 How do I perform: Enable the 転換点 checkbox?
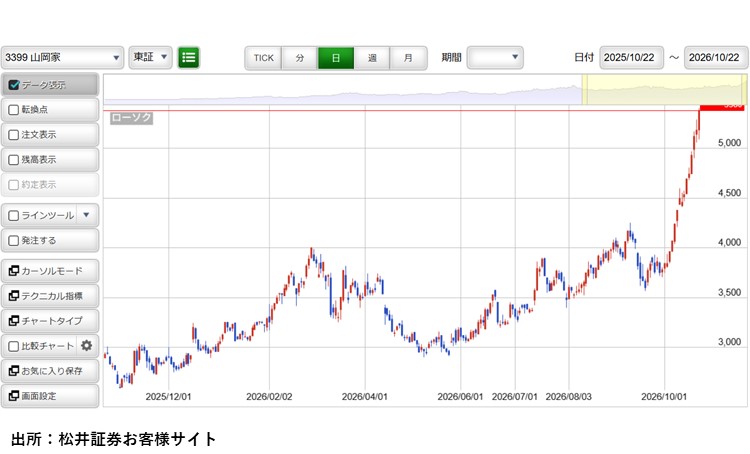tap(14, 110)
